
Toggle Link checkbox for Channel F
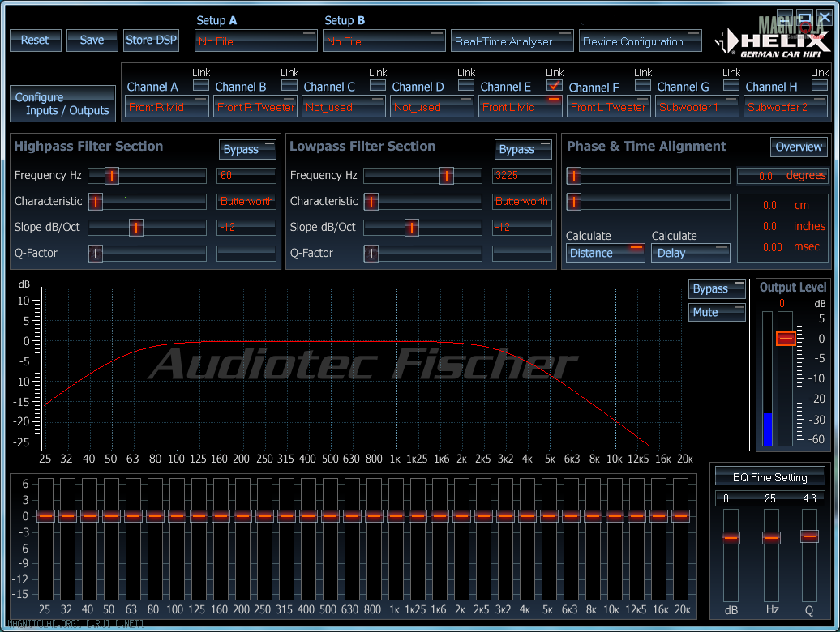[643, 85]
